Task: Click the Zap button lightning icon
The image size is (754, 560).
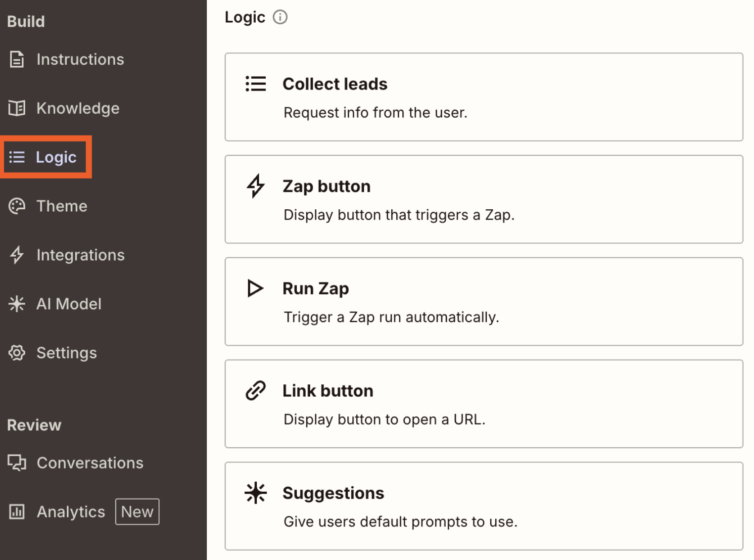Action: (x=255, y=186)
